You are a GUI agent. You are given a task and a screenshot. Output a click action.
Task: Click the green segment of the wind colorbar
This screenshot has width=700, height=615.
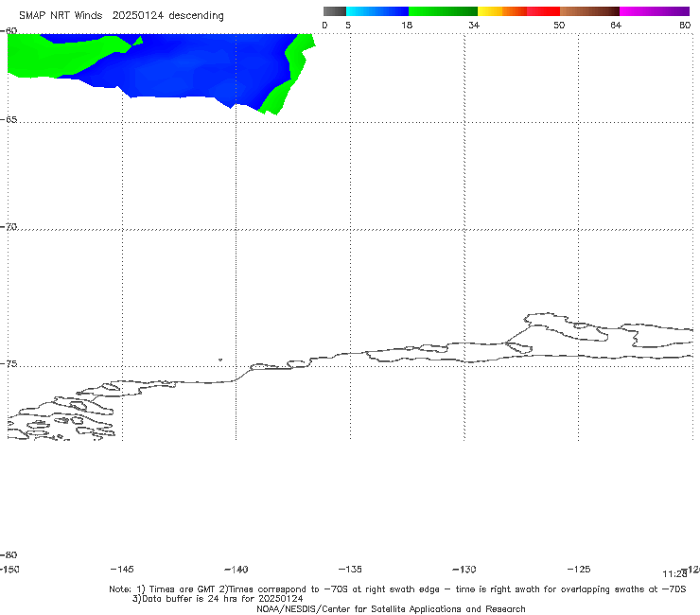tap(443, 11)
